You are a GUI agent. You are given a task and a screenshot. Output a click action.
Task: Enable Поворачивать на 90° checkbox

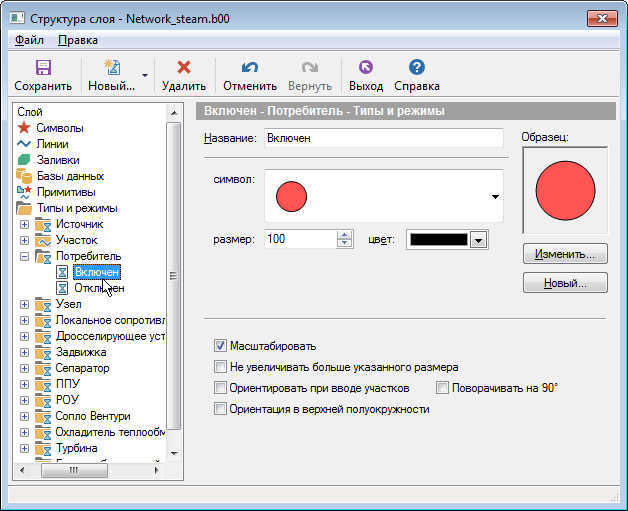pos(443,387)
